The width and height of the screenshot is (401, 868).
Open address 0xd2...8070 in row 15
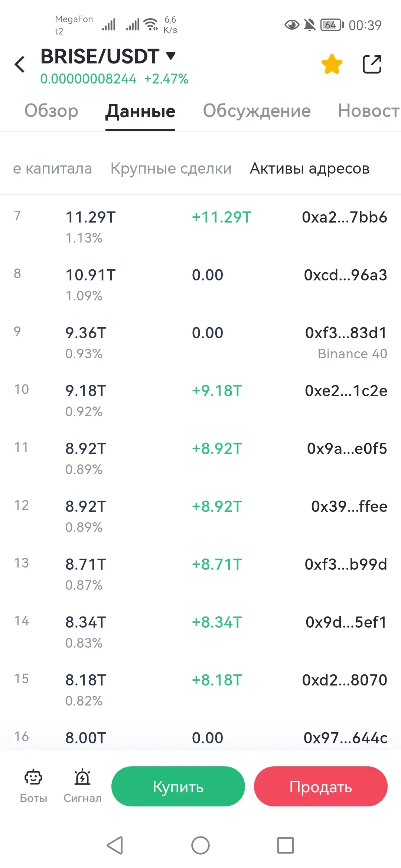(x=345, y=680)
